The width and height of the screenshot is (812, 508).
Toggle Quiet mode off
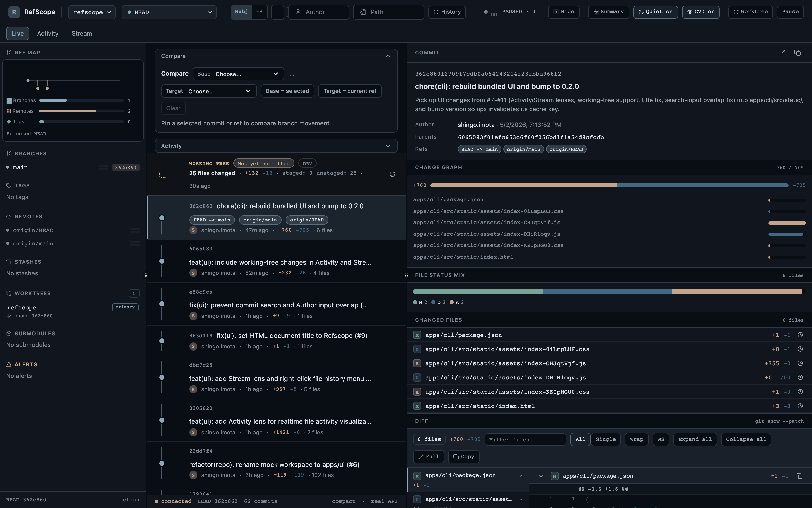pyautogui.click(x=655, y=12)
